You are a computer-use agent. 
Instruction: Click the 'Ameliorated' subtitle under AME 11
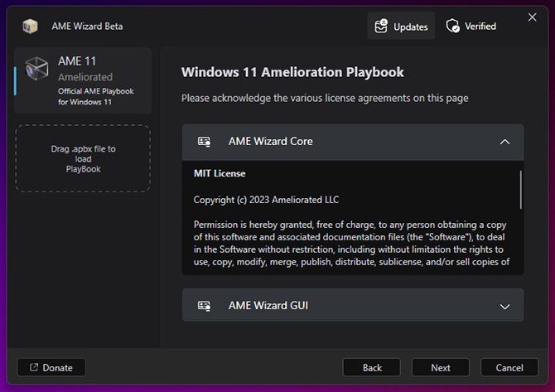tap(85, 77)
